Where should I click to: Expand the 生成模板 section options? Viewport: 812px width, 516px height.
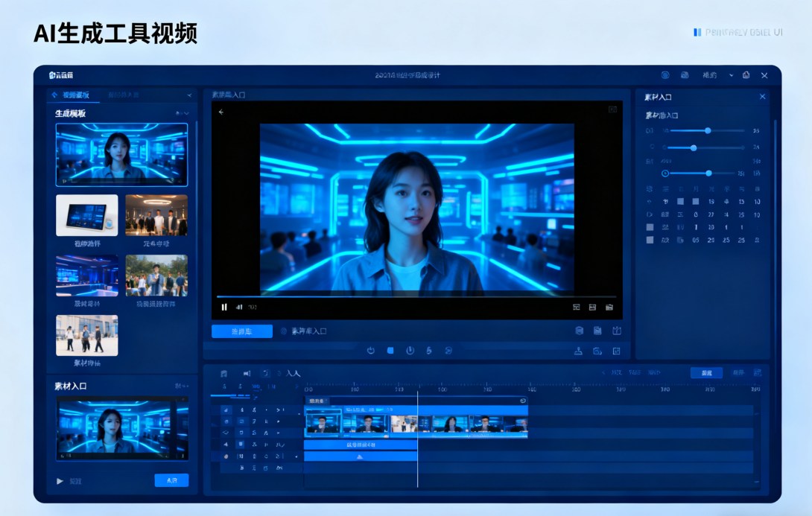[183, 113]
